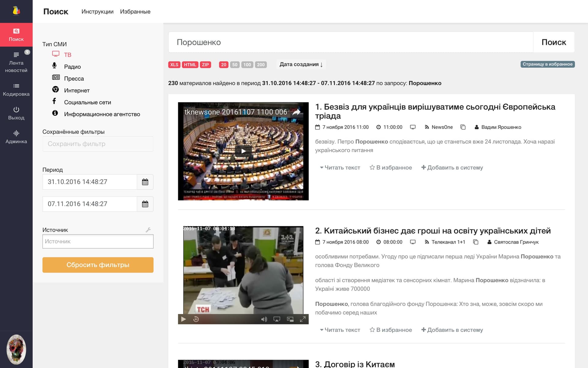The width and height of the screenshot is (588, 368).
Task: Toggle Дата создания sort order
Action: 301,64
